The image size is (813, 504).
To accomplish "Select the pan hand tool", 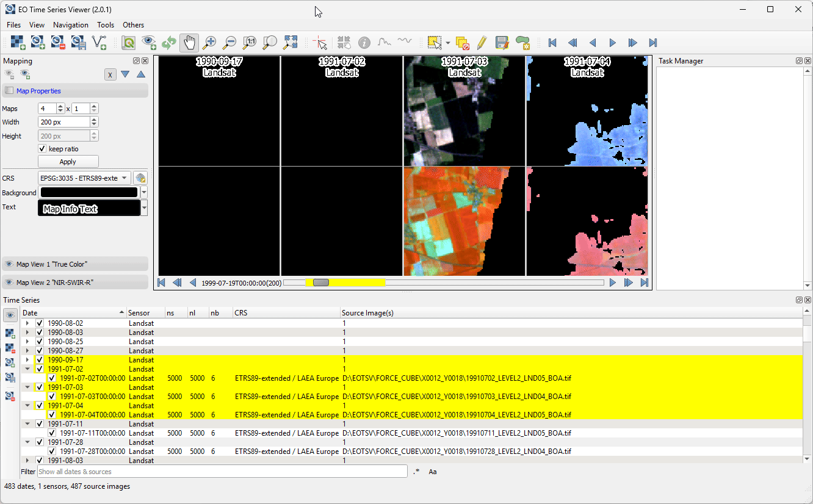I will pyautogui.click(x=189, y=42).
